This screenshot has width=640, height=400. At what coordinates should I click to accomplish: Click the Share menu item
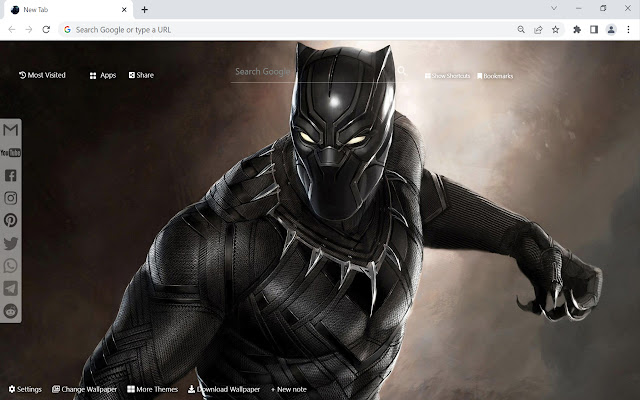pyautogui.click(x=141, y=75)
